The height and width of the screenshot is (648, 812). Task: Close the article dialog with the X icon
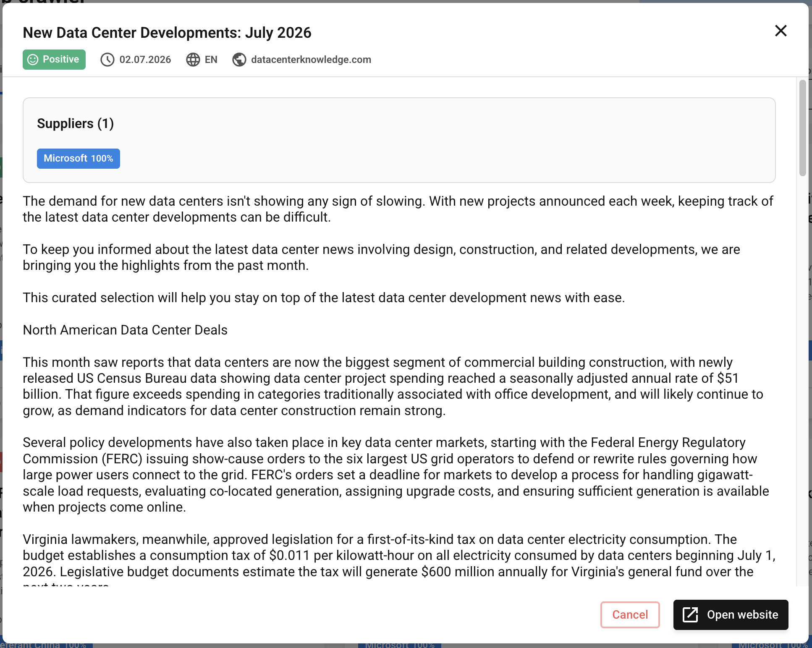coord(781,31)
